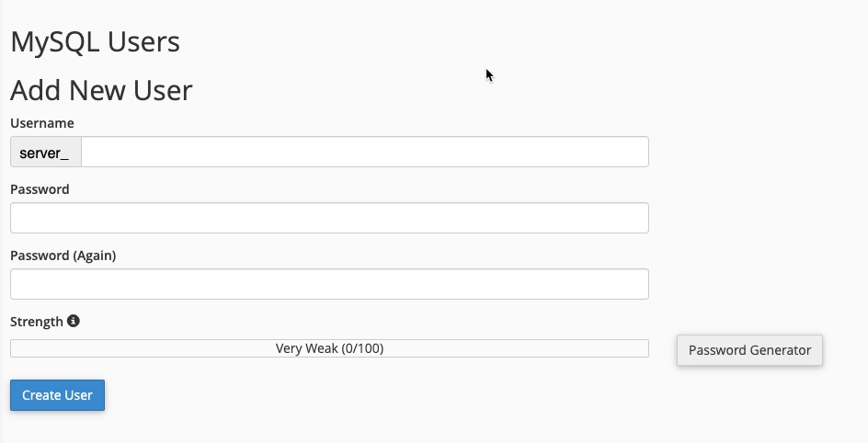
Task: Click the Strength label text
Action: point(36,322)
